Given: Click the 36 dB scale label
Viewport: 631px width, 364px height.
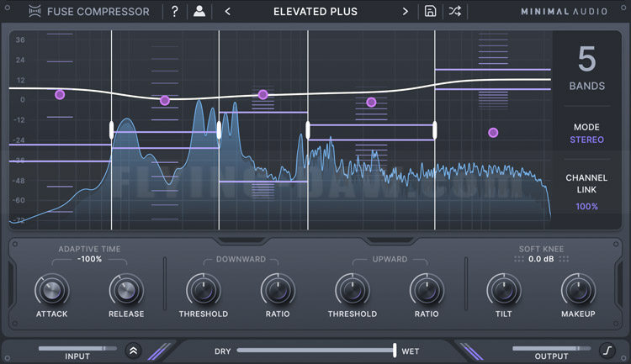Looking at the screenshot, I should click(20, 40).
